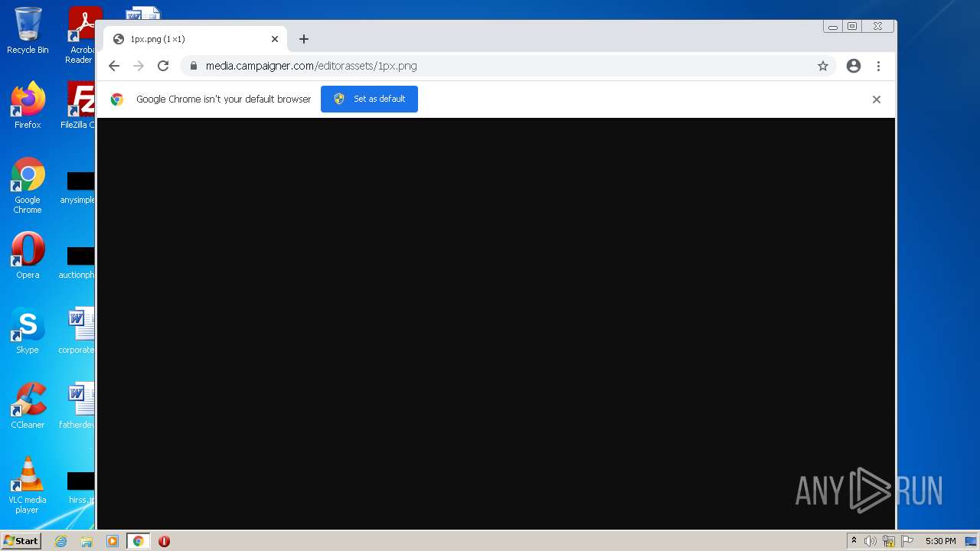View site info via the padlock icon
The image size is (980, 551).
pyautogui.click(x=193, y=66)
